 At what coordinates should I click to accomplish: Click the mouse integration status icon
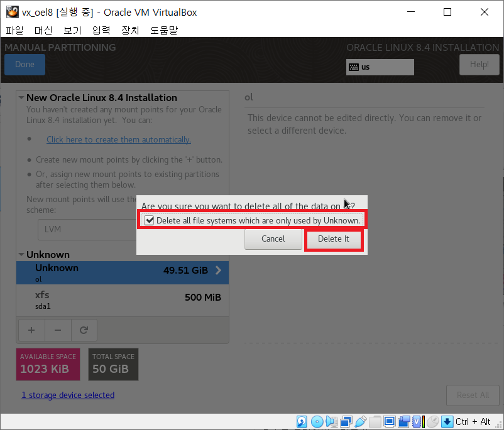tap(432, 421)
